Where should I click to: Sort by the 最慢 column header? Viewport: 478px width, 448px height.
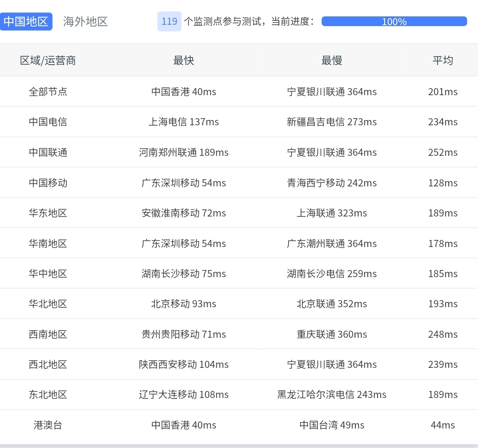coord(332,60)
